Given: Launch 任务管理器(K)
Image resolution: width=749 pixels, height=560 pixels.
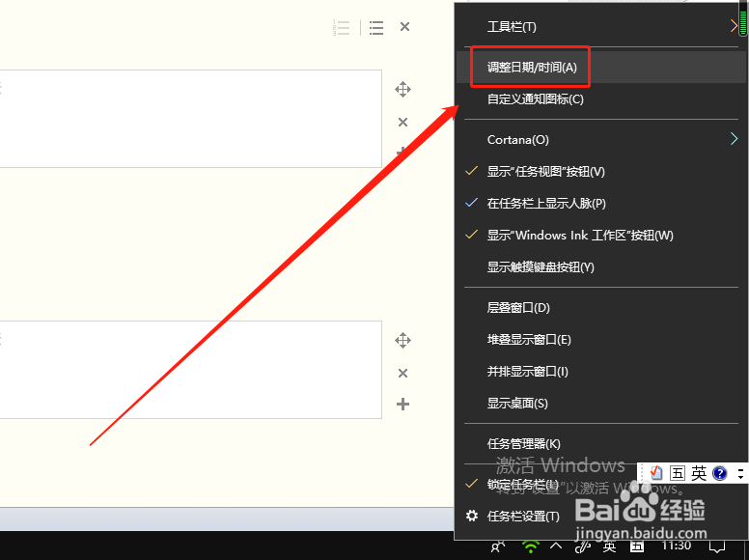Looking at the screenshot, I should [x=601, y=444].
